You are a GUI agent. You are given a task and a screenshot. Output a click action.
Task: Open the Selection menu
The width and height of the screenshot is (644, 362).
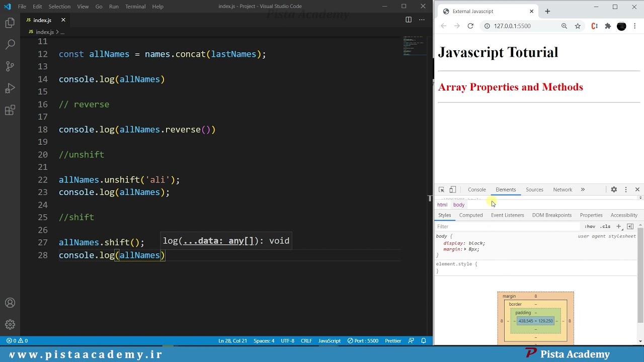[x=59, y=7]
